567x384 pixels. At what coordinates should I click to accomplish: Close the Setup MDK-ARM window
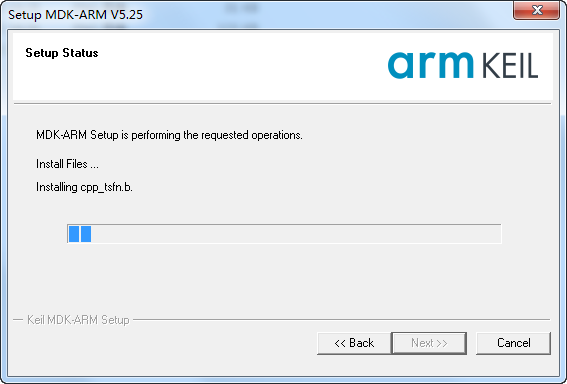click(537, 10)
